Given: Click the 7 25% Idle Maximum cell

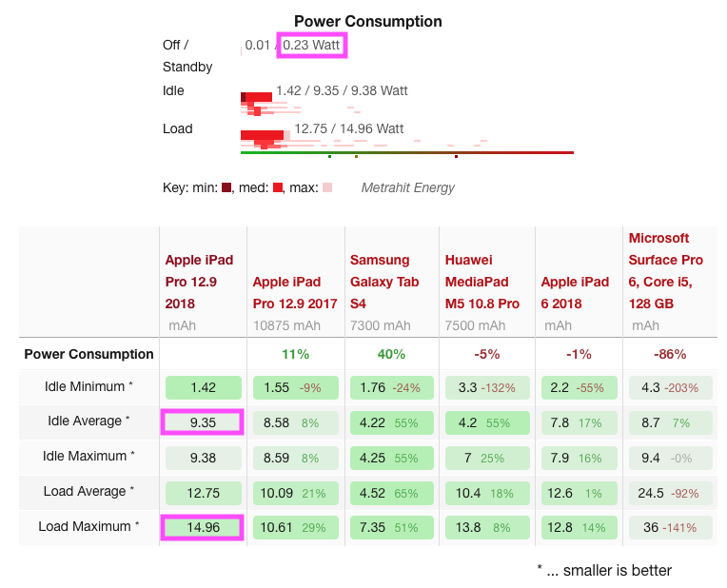Looking at the screenshot, I should tap(487, 458).
